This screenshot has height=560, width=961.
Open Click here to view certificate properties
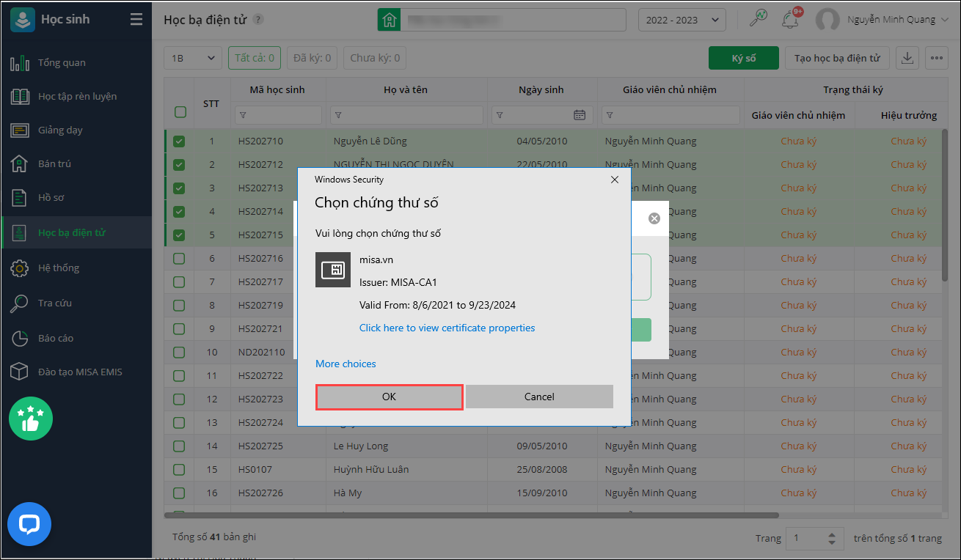(x=447, y=328)
